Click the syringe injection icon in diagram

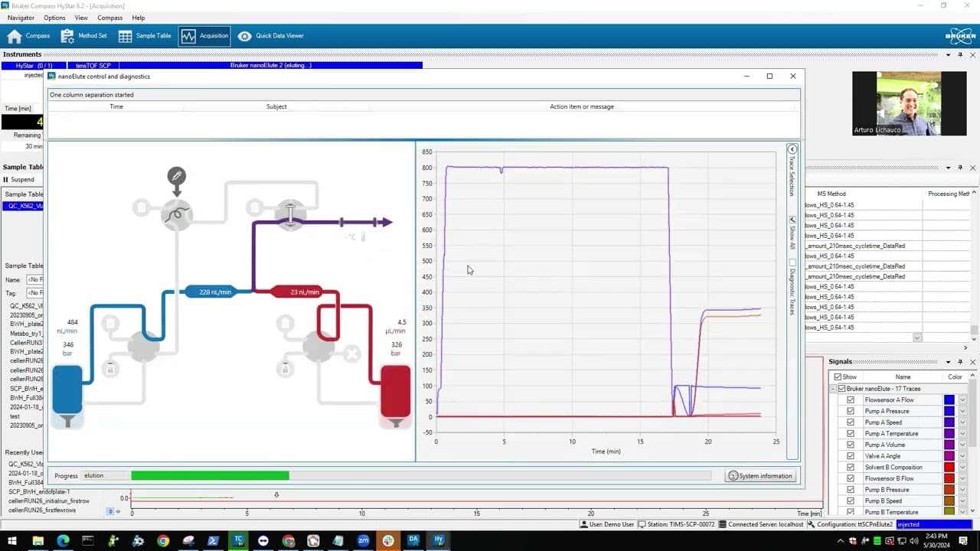tap(177, 177)
